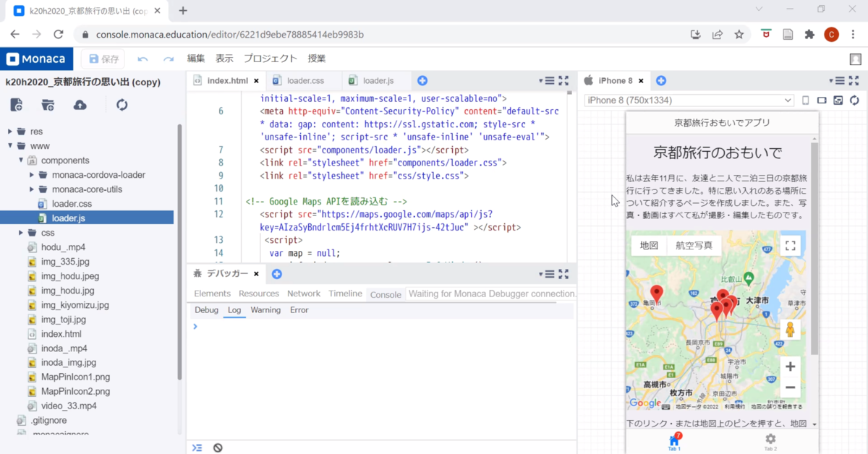Switch to the index.html editor tab

tap(226, 81)
